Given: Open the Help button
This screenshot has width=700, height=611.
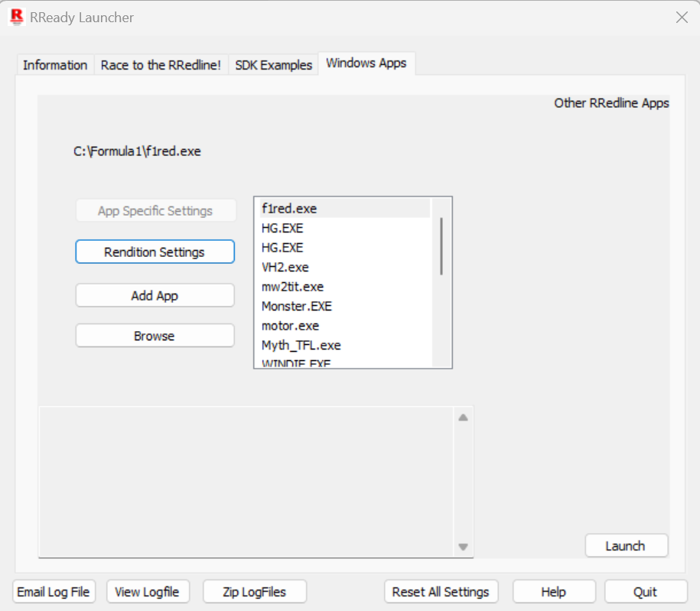Looking at the screenshot, I should point(554,592).
